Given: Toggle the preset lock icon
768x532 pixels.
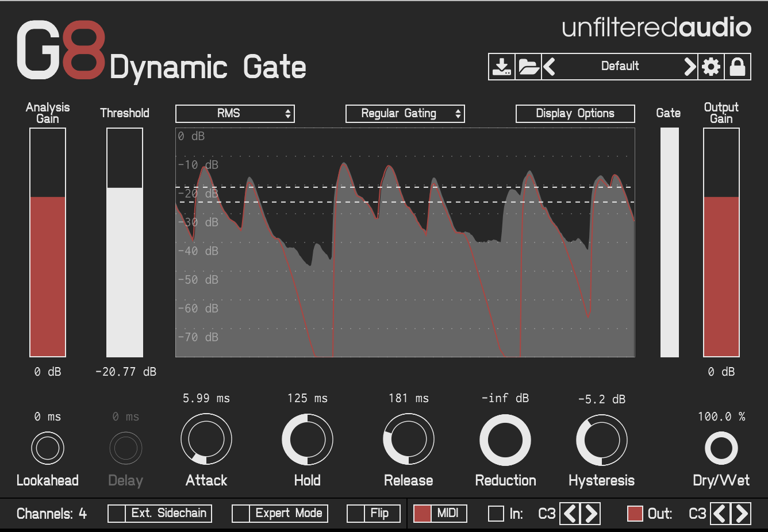Looking at the screenshot, I should 738,67.
